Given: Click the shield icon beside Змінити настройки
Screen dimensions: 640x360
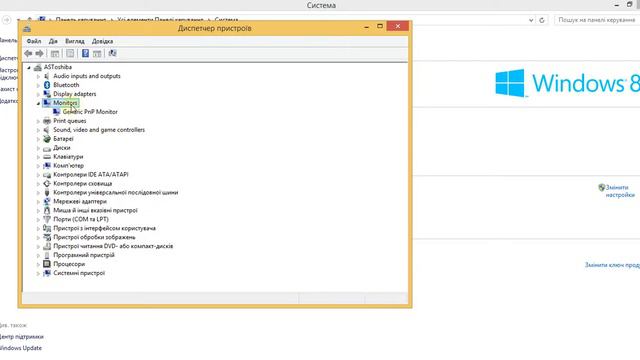Looking at the screenshot, I should [x=601, y=187].
